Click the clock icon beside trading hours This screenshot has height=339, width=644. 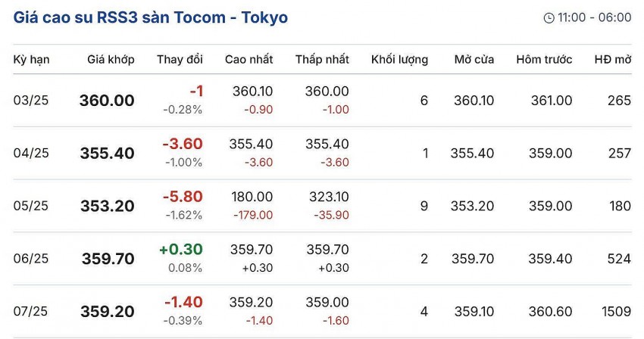(549, 18)
